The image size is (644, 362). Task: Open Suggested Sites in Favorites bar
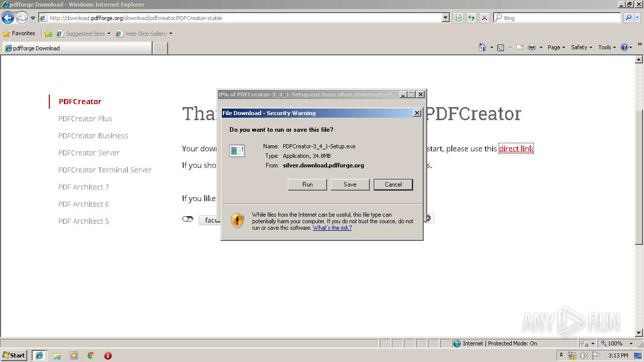(x=84, y=34)
